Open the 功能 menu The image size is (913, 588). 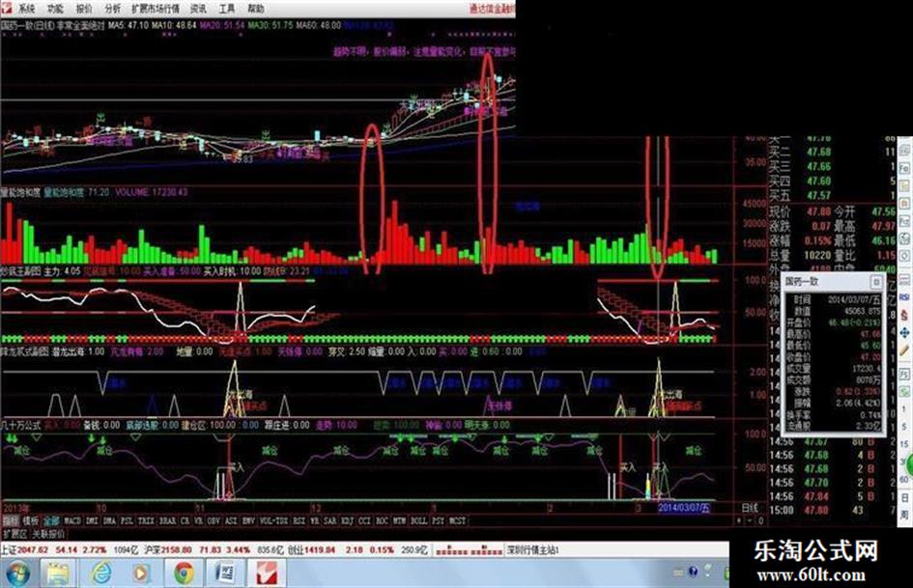[55, 8]
